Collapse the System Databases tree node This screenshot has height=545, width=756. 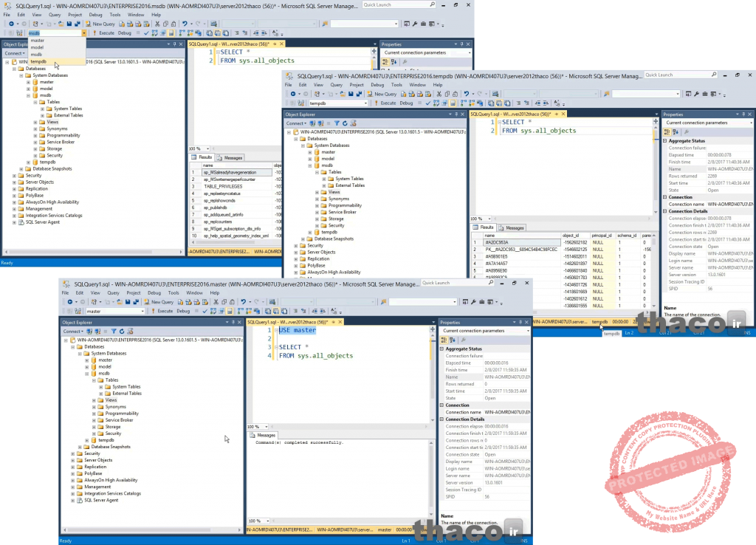pyautogui.click(x=80, y=353)
